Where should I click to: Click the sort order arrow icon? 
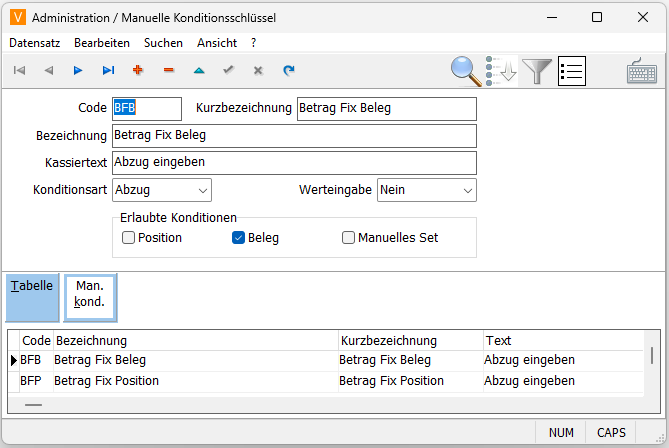point(501,71)
